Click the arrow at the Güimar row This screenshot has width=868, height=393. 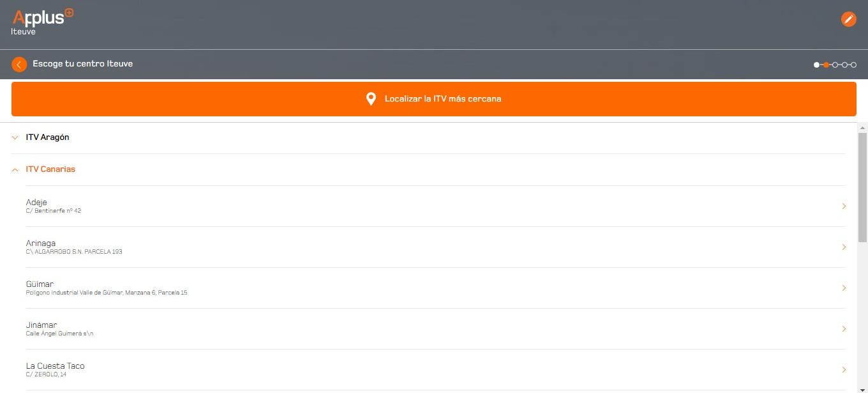pos(844,288)
